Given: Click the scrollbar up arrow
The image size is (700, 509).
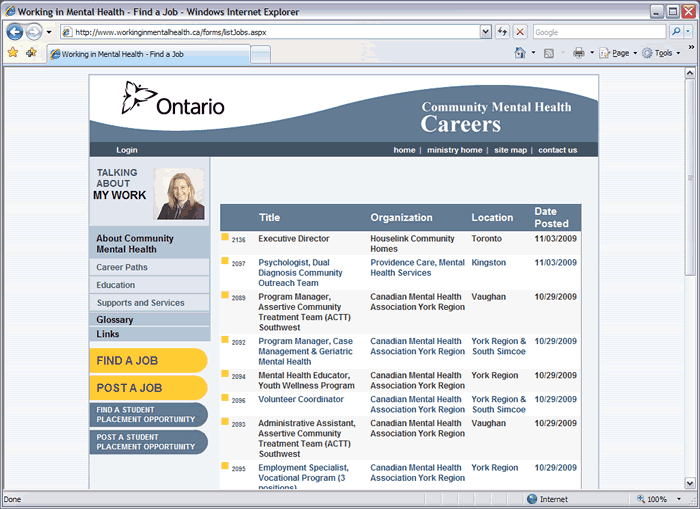Looking at the screenshot, I should coord(690,73).
